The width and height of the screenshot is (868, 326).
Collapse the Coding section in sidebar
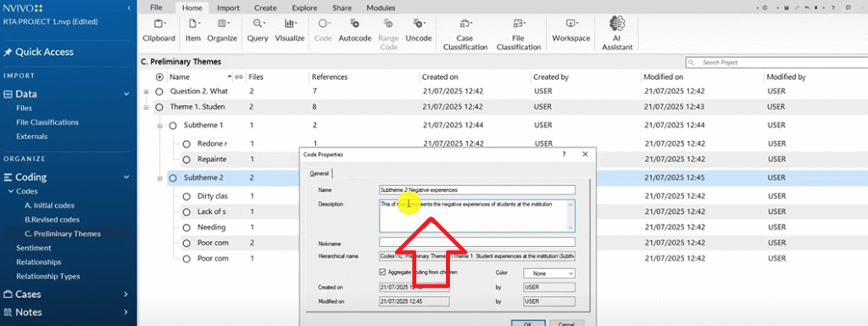pyautogui.click(x=126, y=177)
